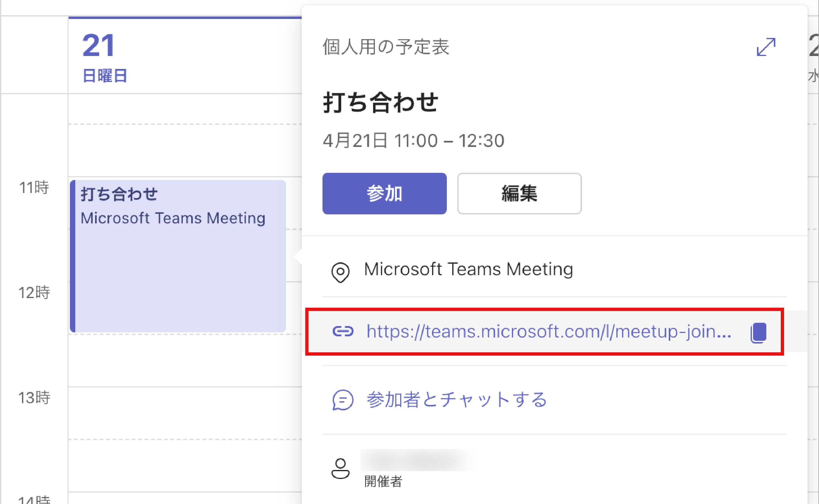
Task: Click Microsoft Teams Meeting location text in popup
Action: [468, 269]
